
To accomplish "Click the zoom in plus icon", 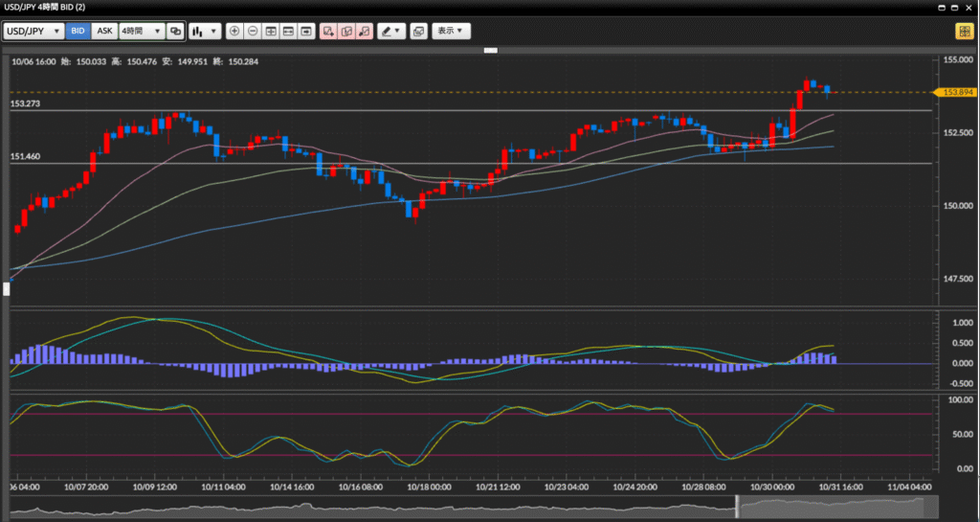I will click(235, 31).
